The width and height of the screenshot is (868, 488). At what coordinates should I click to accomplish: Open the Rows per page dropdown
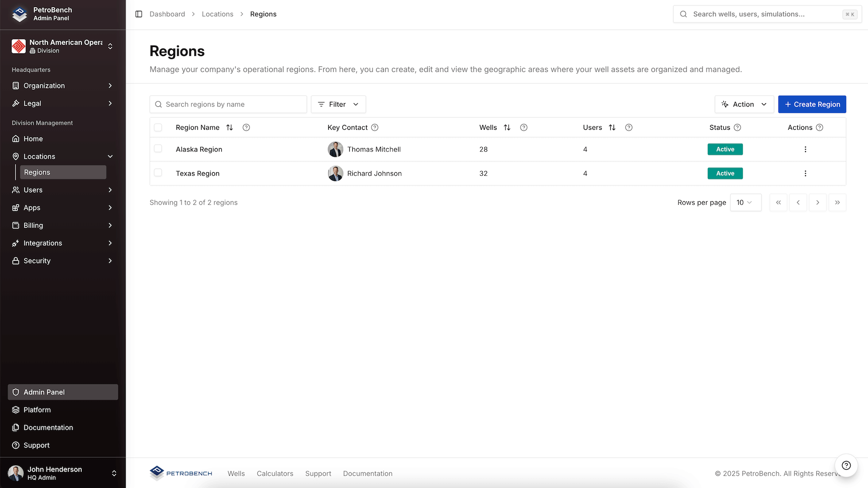pyautogui.click(x=745, y=202)
